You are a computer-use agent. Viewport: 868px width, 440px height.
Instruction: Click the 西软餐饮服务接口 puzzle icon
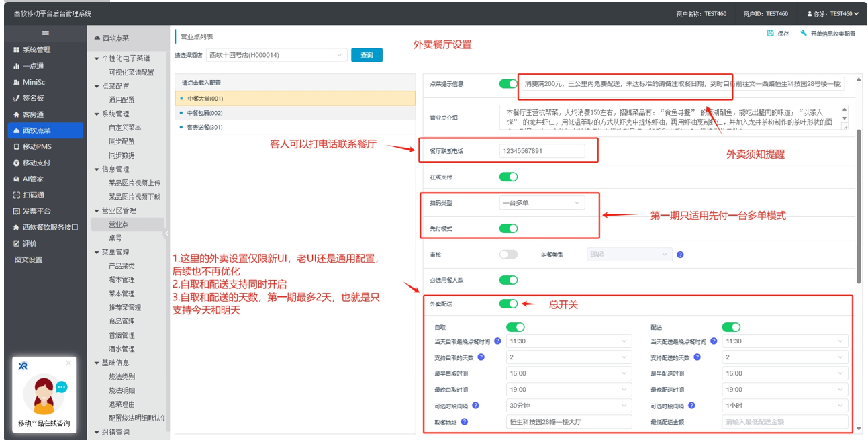tap(17, 227)
